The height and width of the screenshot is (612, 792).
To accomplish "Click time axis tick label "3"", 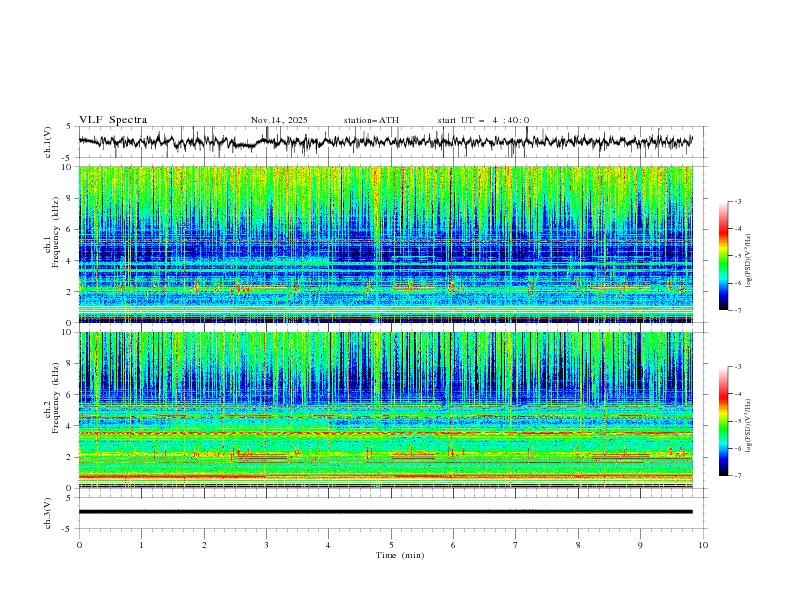I will (266, 545).
